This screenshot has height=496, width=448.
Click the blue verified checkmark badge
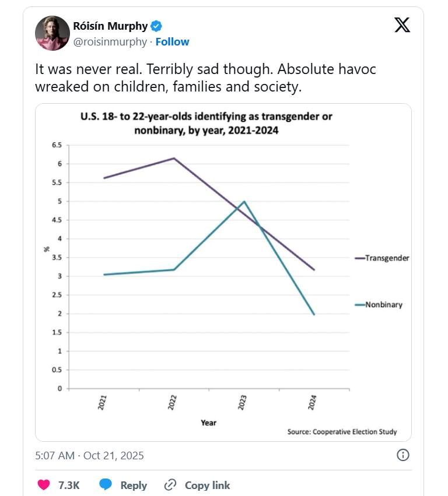pyautogui.click(x=155, y=26)
